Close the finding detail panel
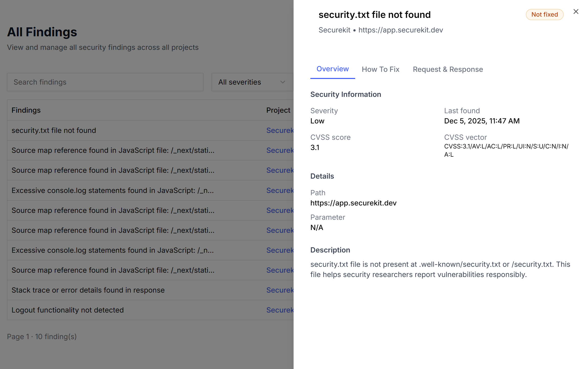This screenshot has width=588, height=369. (x=576, y=11)
